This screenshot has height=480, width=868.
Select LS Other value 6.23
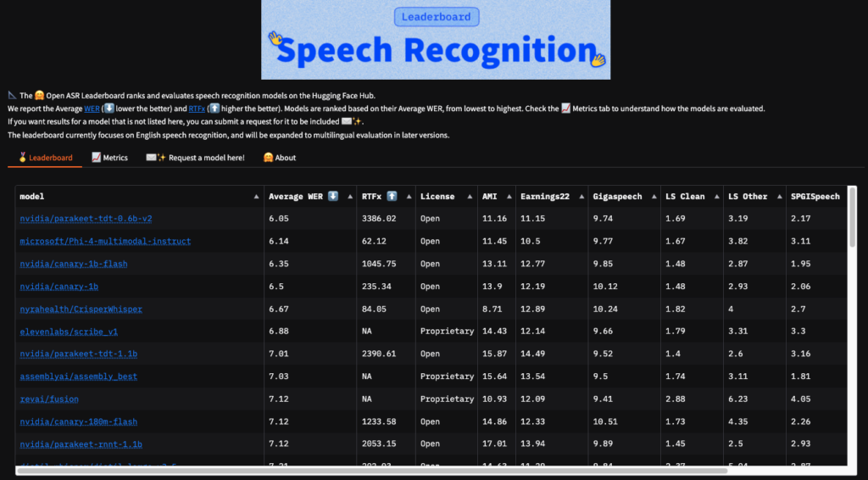(x=738, y=399)
